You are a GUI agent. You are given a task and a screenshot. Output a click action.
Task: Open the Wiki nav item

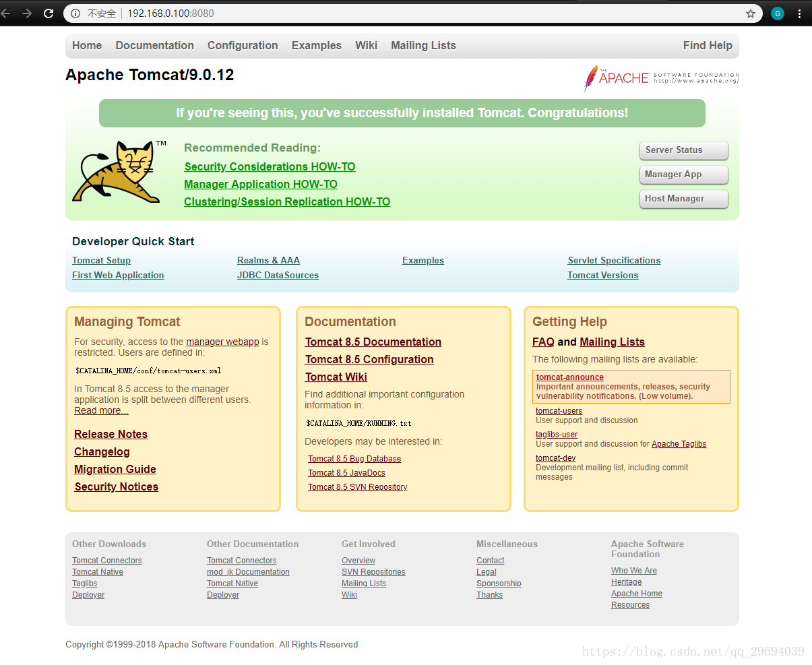[x=366, y=46]
